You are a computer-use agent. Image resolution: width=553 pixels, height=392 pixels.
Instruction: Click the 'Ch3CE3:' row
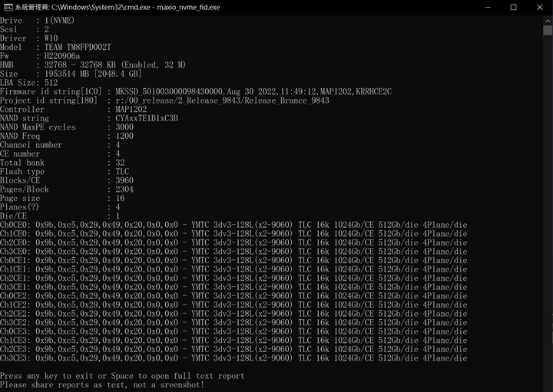coord(233,357)
